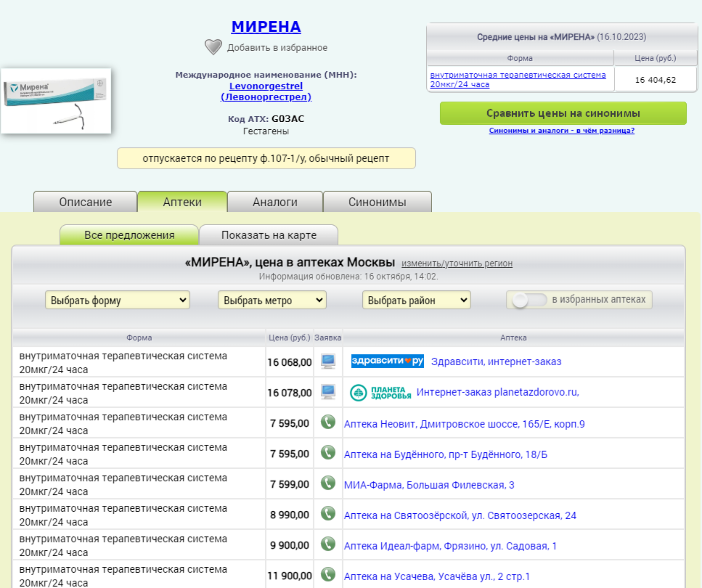The height and width of the screenshot is (588, 702).
Task: Open the 'Выбрать форму' dropdown
Action: tap(117, 300)
